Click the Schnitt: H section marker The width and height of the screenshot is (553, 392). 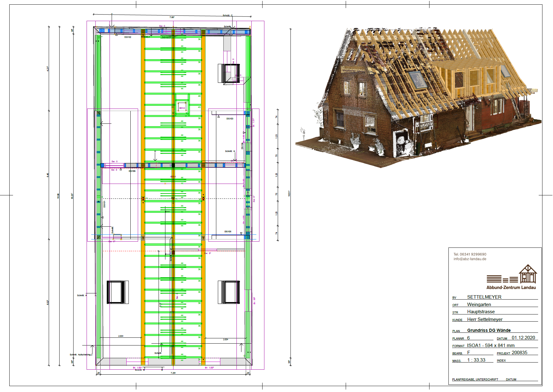[230, 151]
